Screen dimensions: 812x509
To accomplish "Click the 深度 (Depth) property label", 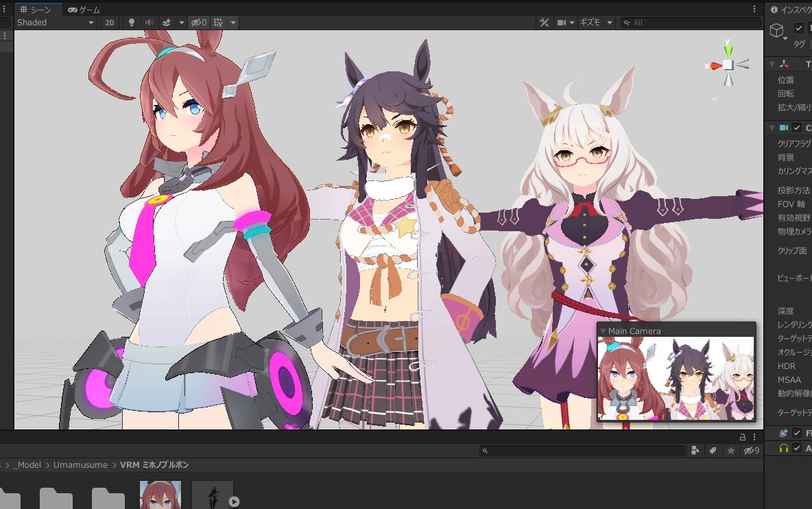I will coord(785,311).
